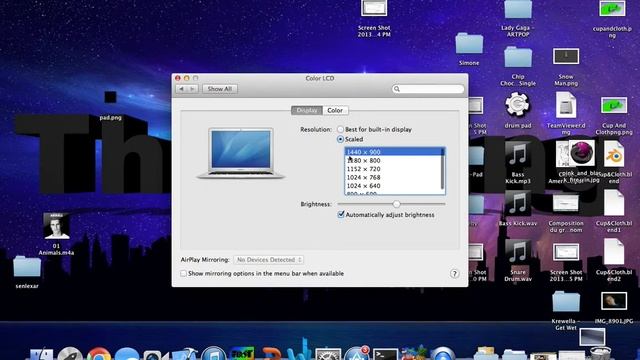Select Best for built-in display option

click(x=340, y=129)
